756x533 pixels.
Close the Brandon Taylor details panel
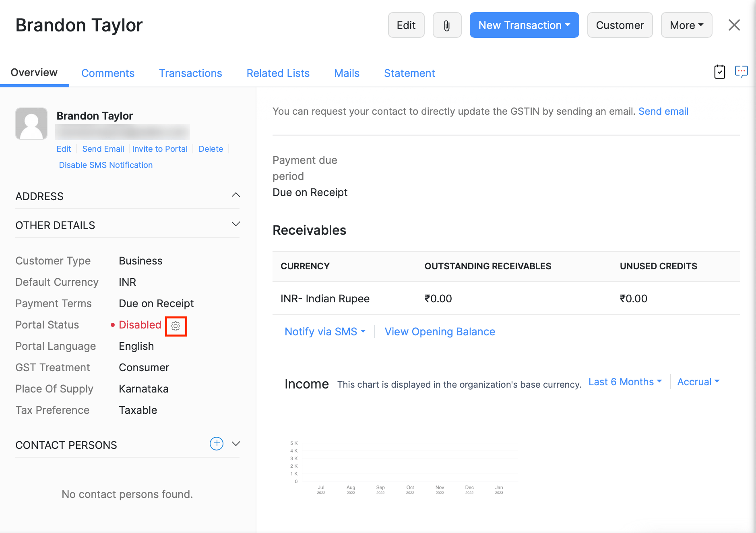click(734, 25)
